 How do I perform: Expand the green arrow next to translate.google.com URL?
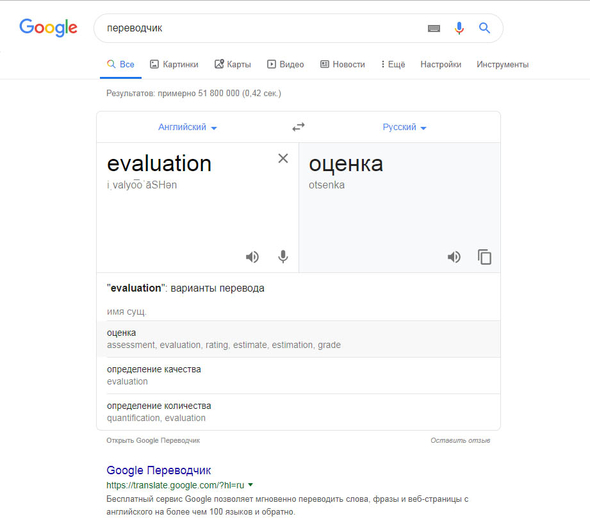coord(251,485)
